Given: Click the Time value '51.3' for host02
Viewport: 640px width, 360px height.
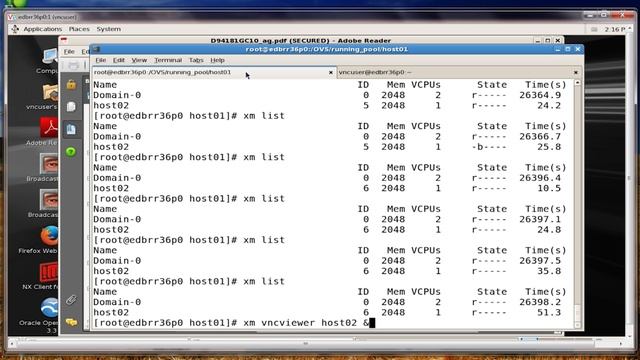Looking at the screenshot, I should 549,313.
